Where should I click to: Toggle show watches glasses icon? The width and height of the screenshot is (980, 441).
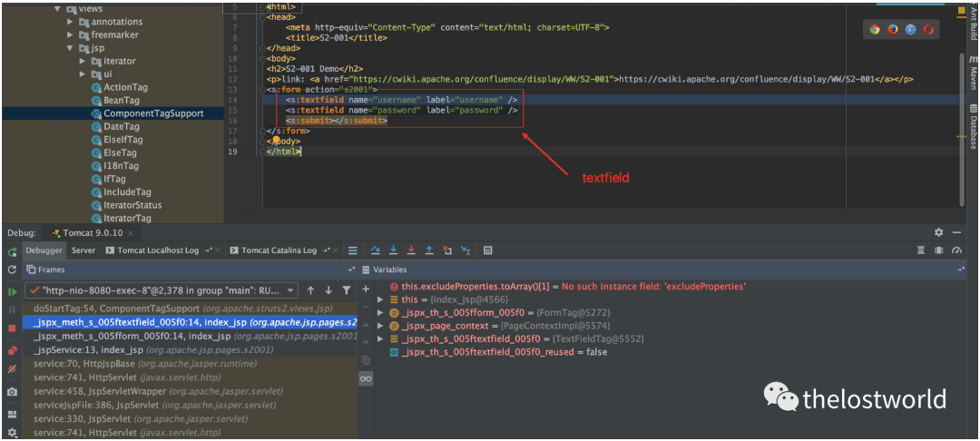[x=366, y=378]
